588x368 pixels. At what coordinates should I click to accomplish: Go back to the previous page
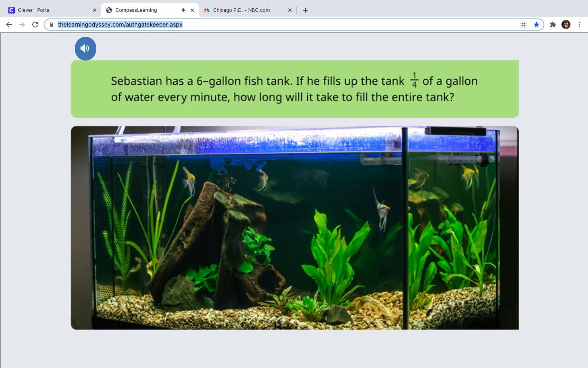coord(9,25)
